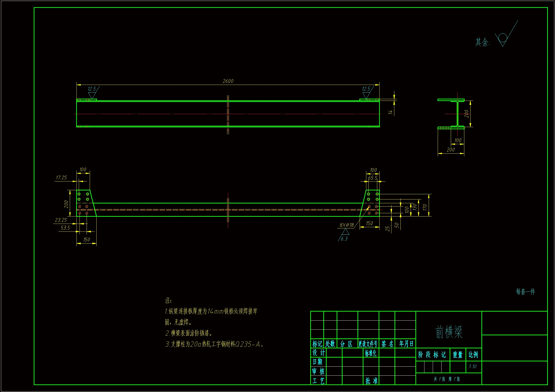
Task: Click the 170 vertical dimension text
Action: pyautogui.click(x=425, y=207)
